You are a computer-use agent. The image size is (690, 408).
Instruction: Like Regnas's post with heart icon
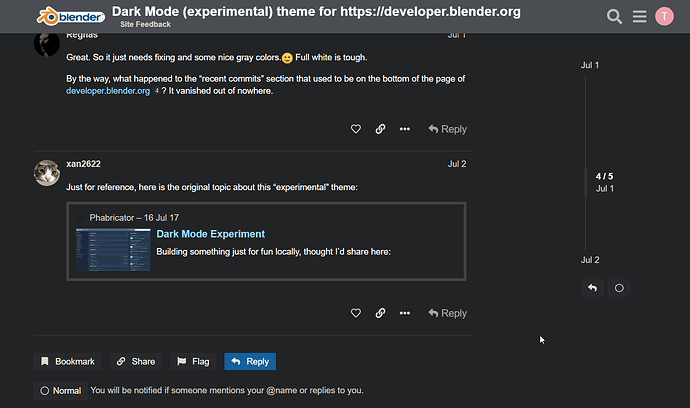356,129
